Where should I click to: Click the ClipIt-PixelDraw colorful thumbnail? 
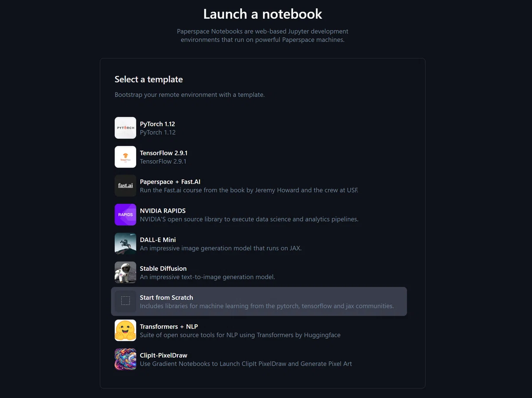(125, 359)
